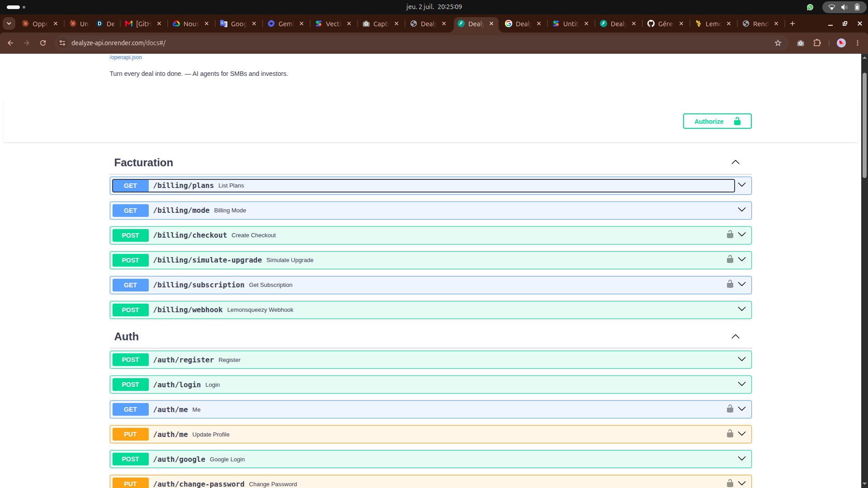Click the POST /auth/google method badge

coord(130,459)
